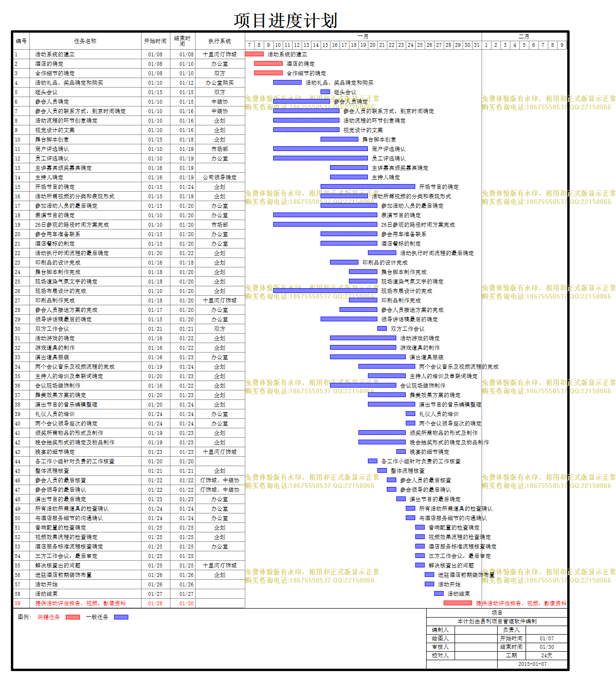Select the 礼仪人员的培训 task name cell
The image size is (616, 681).
click(x=86, y=414)
